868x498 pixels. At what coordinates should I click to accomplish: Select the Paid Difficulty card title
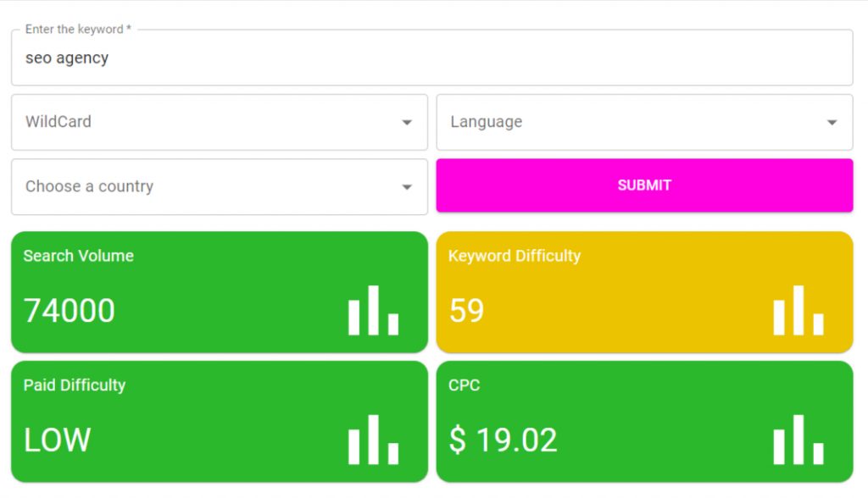tap(75, 385)
